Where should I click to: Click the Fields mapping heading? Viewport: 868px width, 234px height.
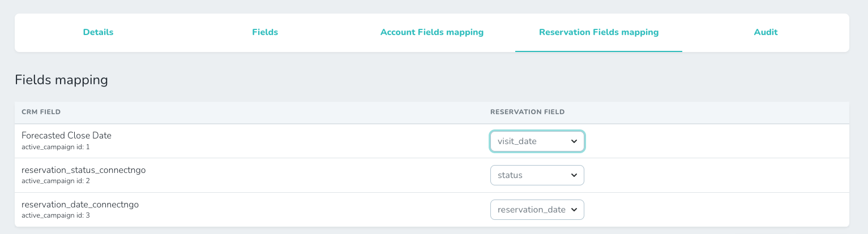point(61,80)
